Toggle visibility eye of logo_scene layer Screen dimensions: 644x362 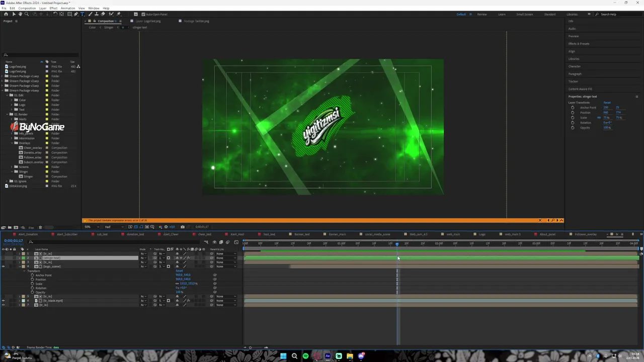pyautogui.click(x=3, y=266)
